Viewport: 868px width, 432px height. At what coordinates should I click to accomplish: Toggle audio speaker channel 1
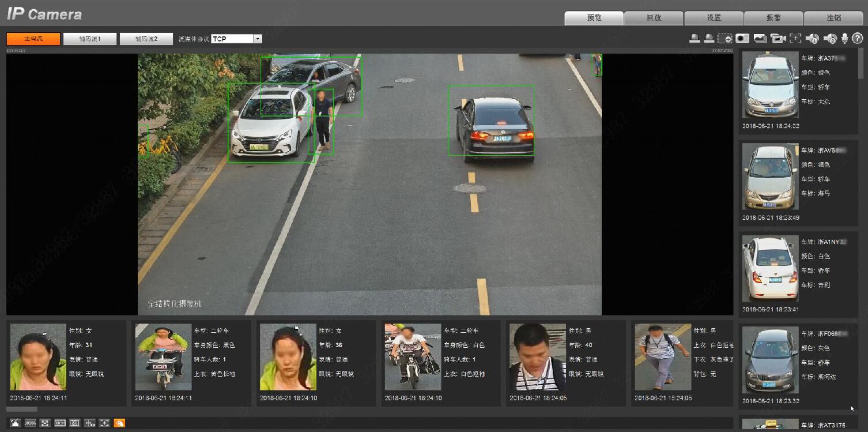click(x=813, y=39)
